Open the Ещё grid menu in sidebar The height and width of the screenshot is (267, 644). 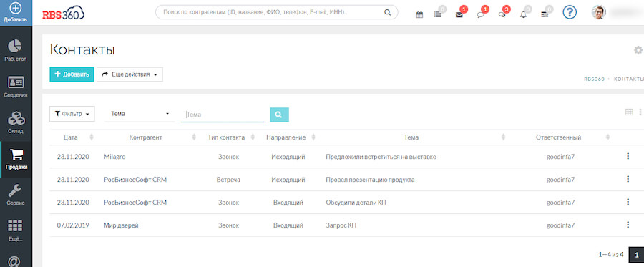tap(16, 230)
